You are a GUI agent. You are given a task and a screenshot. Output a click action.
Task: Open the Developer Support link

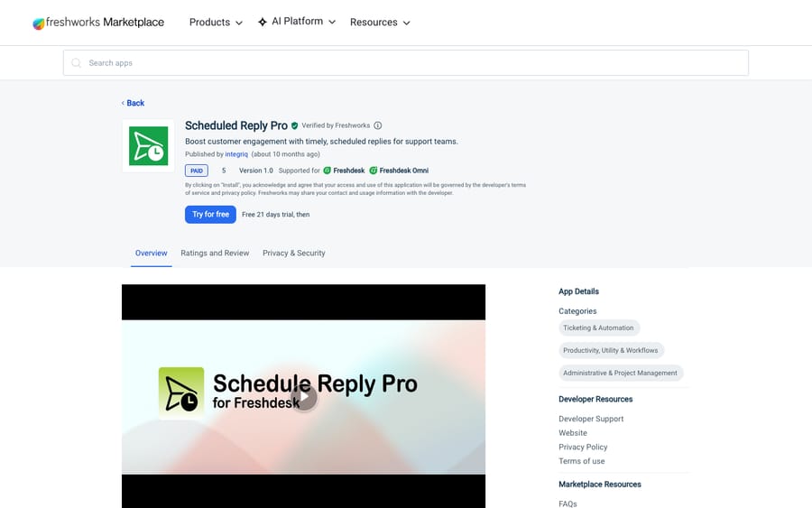click(x=591, y=419)
